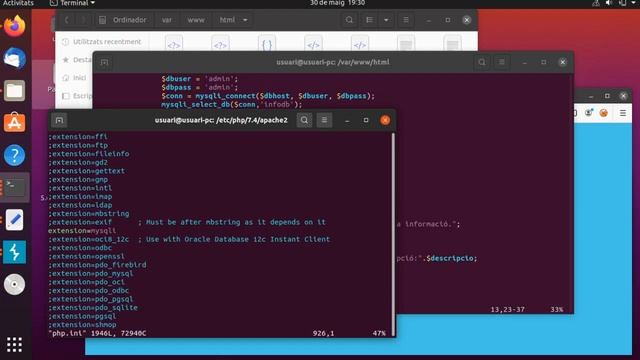This screenshot has width=640, height=360.
Task: Click the $dbuser = 'admin' line
Action: [x=200, y=78]
